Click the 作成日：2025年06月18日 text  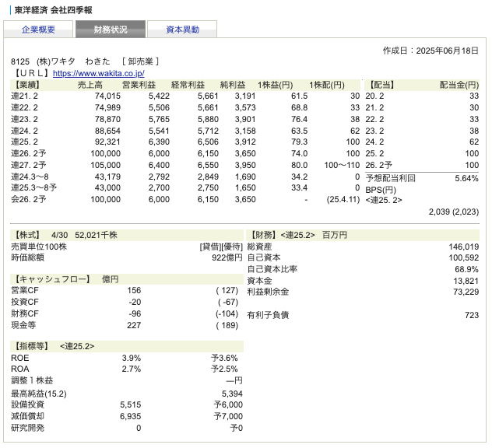pyautogui.click(x=430, y=51)
